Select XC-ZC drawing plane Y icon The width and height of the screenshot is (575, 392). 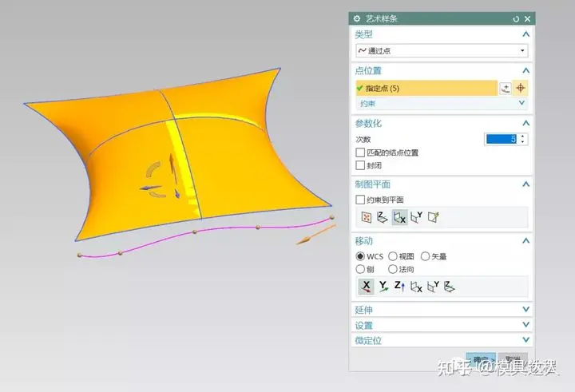tap(417, 217)
